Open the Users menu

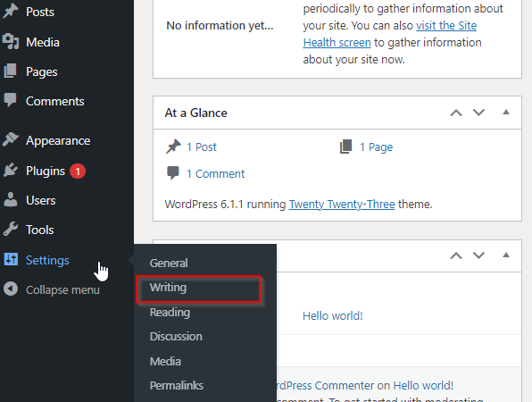41,200
